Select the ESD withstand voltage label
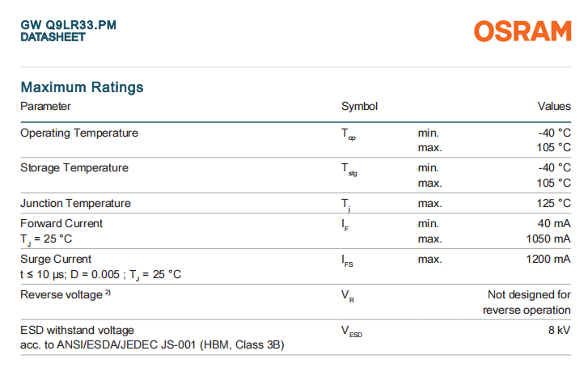Viewport: 588px width, 376px height. [78, 330]
